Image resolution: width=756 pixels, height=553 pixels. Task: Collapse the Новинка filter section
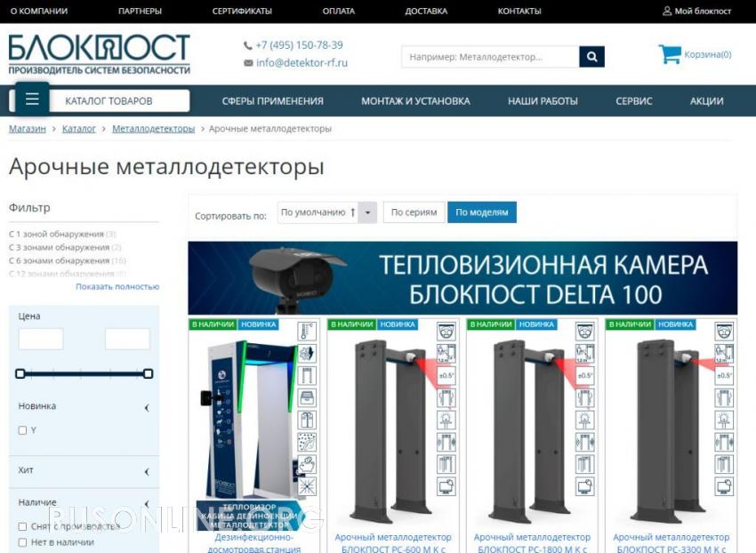[147, 408]
